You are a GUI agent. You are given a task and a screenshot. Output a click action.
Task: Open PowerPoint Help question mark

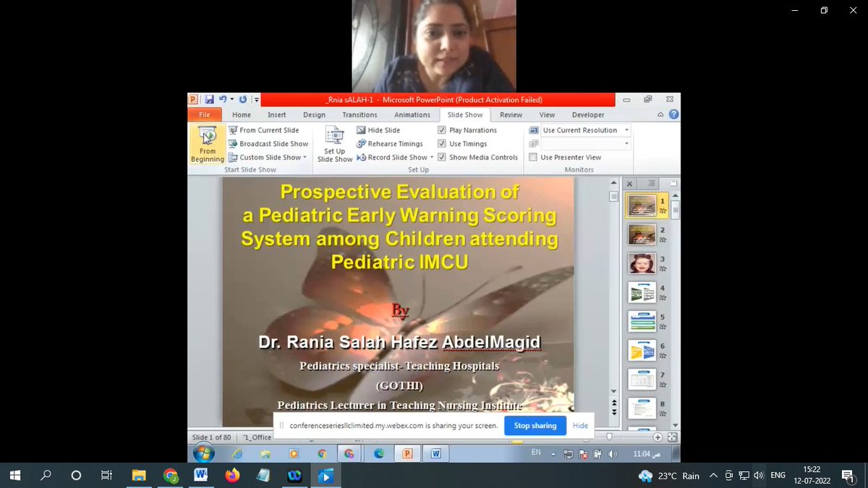coord(673,114)
